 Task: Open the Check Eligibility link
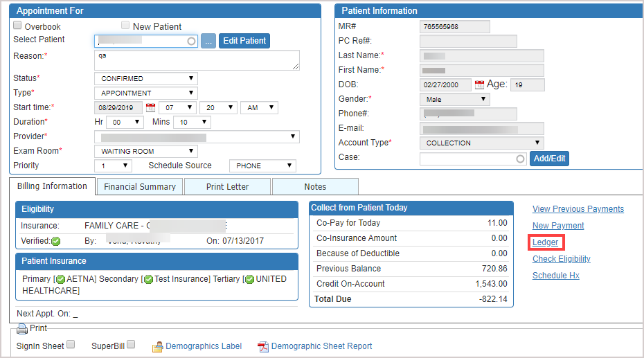point(562,259)
